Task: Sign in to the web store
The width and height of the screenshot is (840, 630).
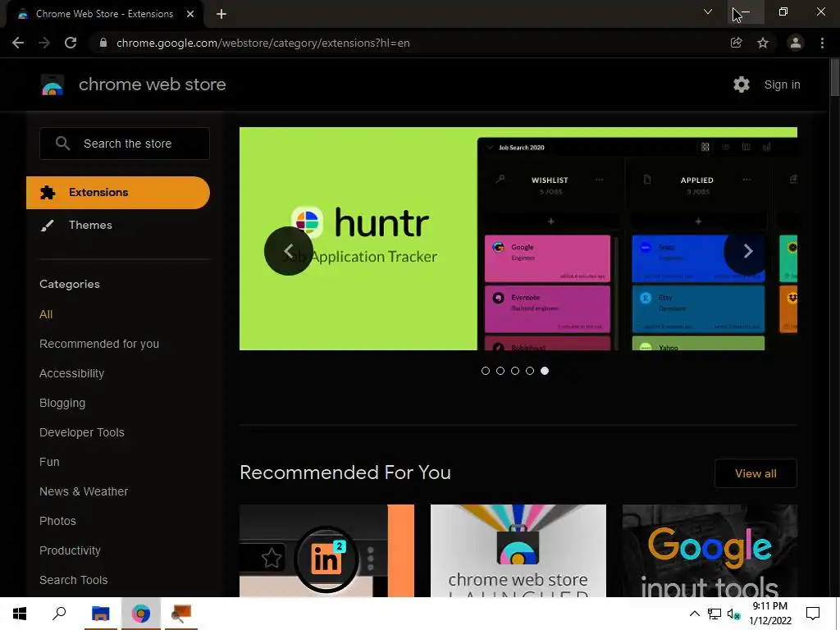Action: pyautogui.click(x=782, y=84)
